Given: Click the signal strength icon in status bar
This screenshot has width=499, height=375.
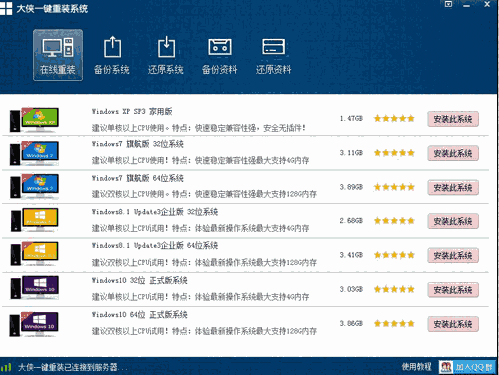Looking at the screenshot, I should (x=6, y=367).
